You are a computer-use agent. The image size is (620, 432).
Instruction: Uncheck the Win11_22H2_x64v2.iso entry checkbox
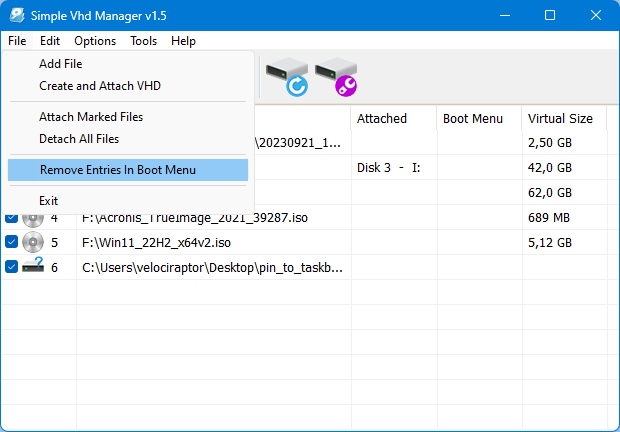click(x=11, y=242)
